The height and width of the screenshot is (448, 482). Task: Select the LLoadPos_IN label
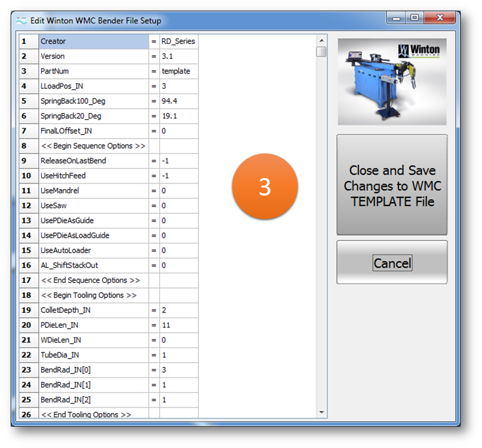[x=94, y=86]
